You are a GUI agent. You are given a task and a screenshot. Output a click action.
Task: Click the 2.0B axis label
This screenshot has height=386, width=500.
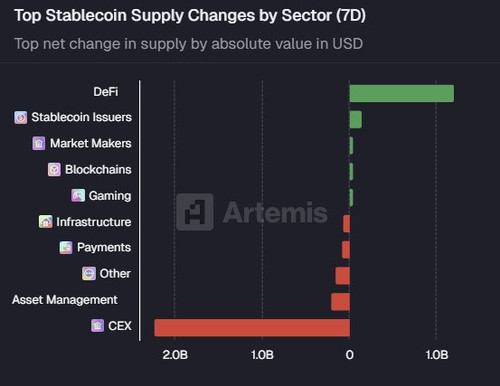175,355
